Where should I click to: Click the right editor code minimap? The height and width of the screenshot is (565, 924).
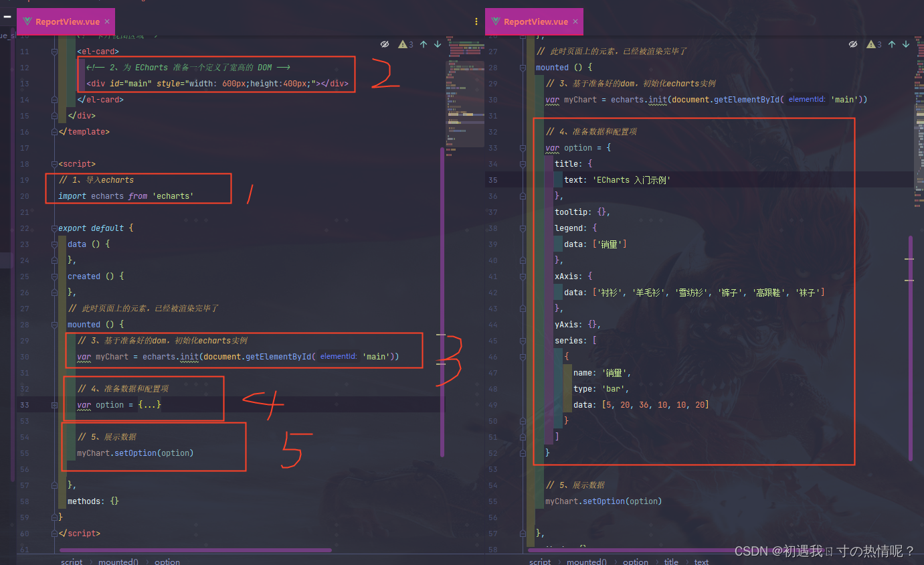click(x=919, y=120)
